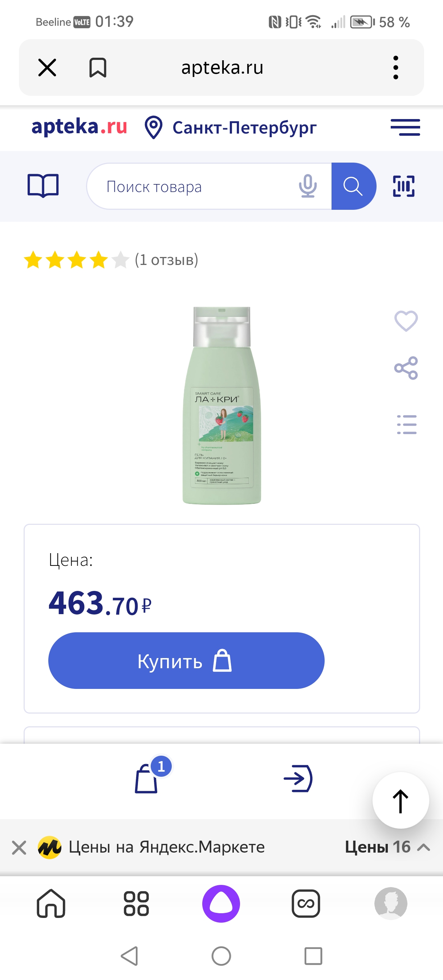Expand Цены 16 price list chevron
Screen dimensions: 443x980
(x=423, y=847)
